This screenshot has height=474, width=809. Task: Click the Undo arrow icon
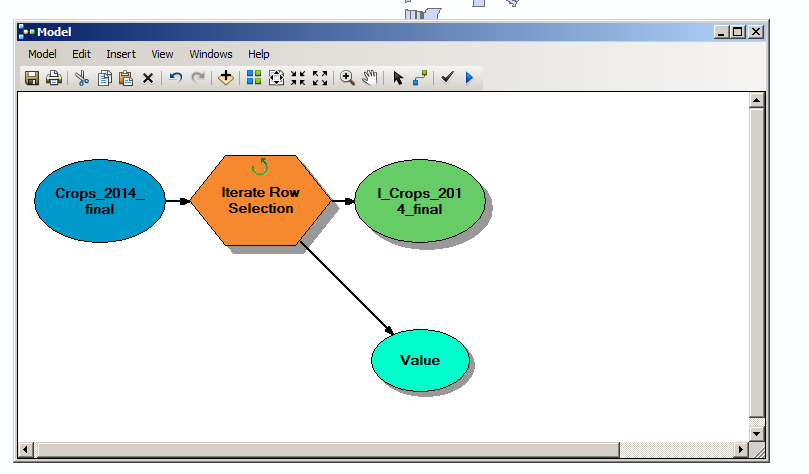pos(175,78)
